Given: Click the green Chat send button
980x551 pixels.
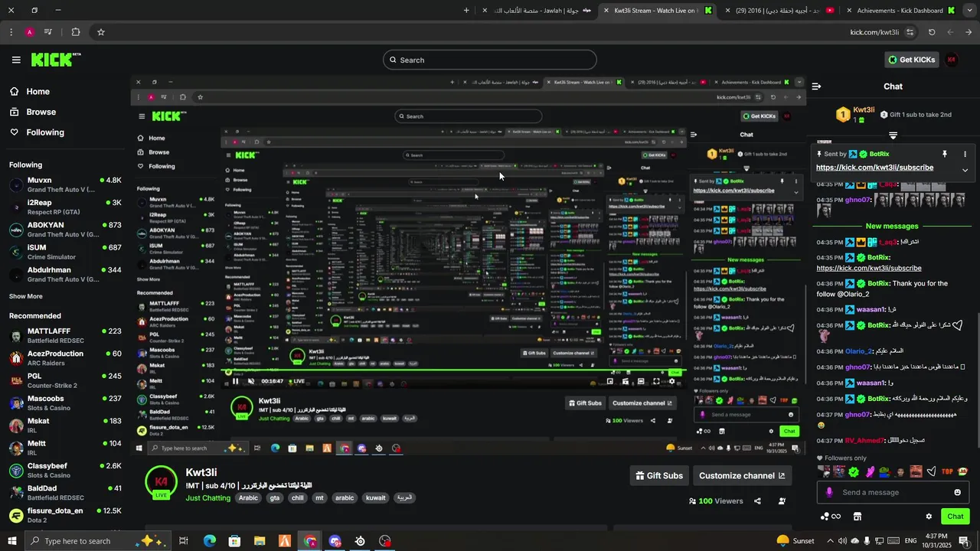Looking at the screenshot, I should click(x=955, y=517).
